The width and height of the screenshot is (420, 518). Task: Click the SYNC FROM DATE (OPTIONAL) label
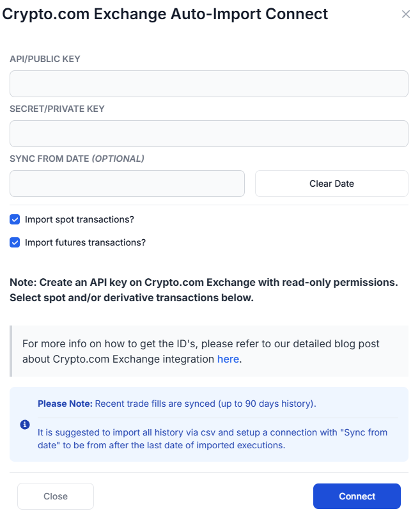77,159
